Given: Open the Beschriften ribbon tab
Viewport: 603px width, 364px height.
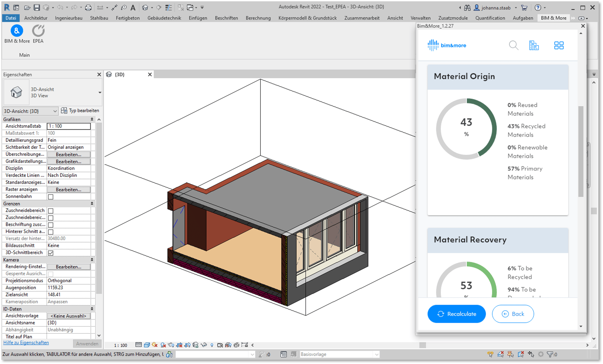Looking at the screenshot, I should [x=226, y=18].
